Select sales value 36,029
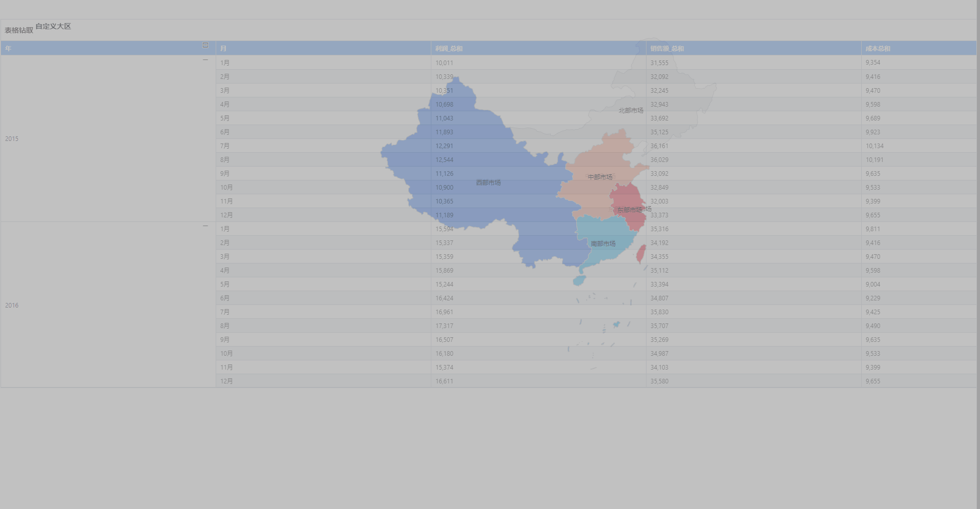Viewport: 980px width, 509px height. pos(659,160)
